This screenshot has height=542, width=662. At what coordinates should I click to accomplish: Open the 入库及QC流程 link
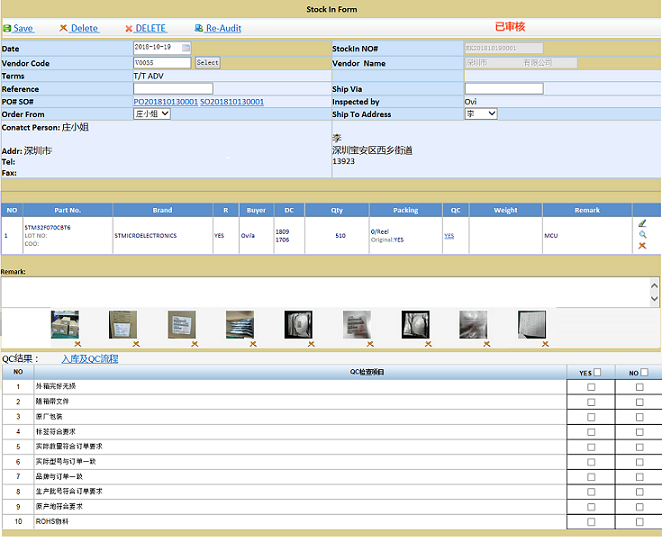point(89,359)
